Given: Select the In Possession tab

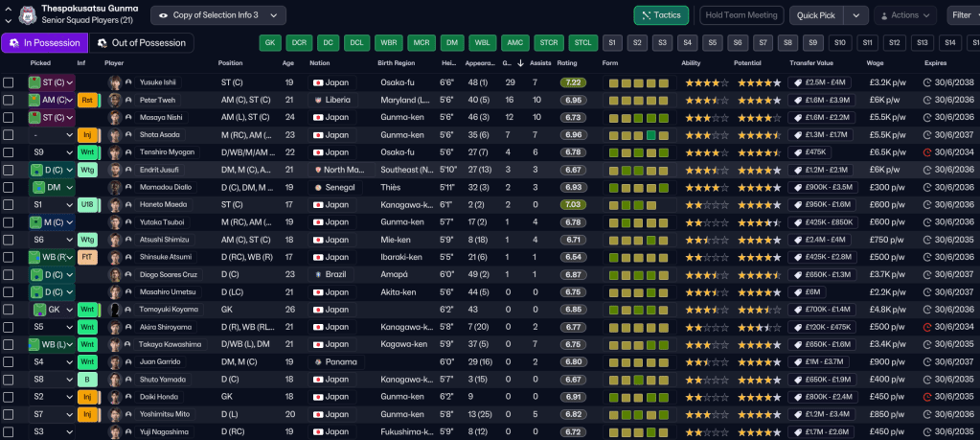Looking at the screenshot, I should click(x=44, y=43).
